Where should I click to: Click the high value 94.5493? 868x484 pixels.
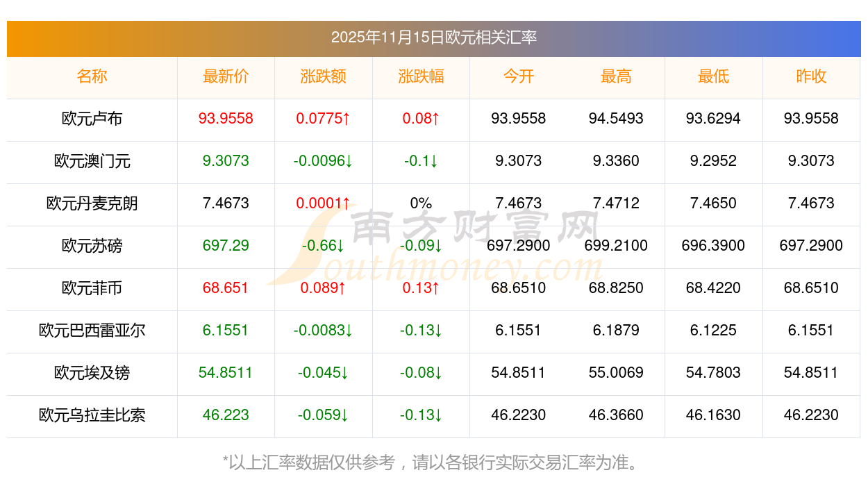(616, 119)
